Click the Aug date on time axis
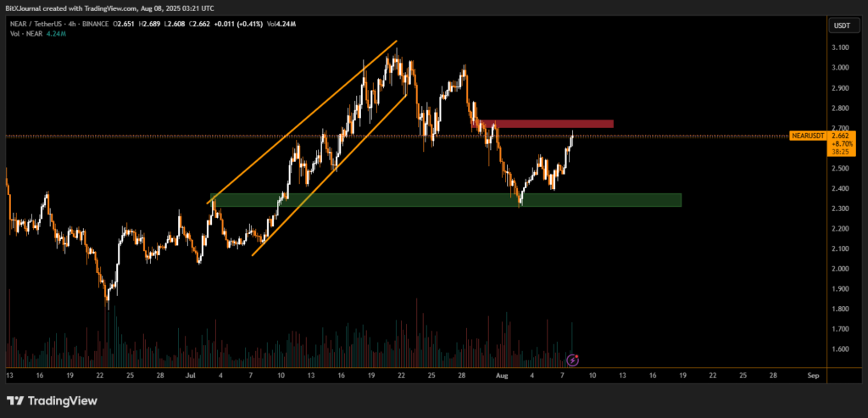868x418 pixels. [x=500, y=374]
